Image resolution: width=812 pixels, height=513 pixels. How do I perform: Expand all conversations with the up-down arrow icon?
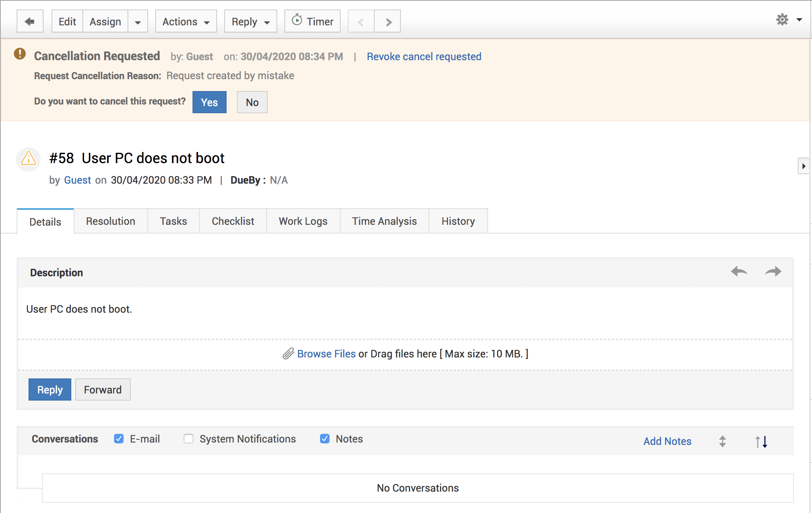click(722, 441)
